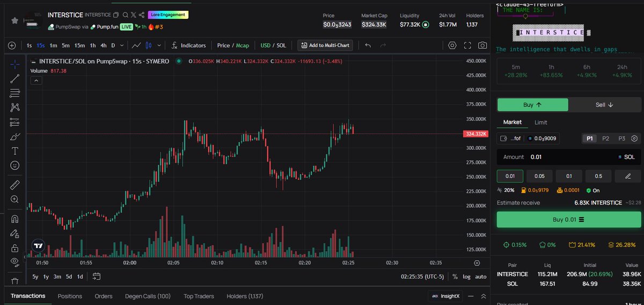Image resolution: width=644 pixels, height=305 pixels.
Task: Select the ruler measure tool
Action: (x=14, y=185)
